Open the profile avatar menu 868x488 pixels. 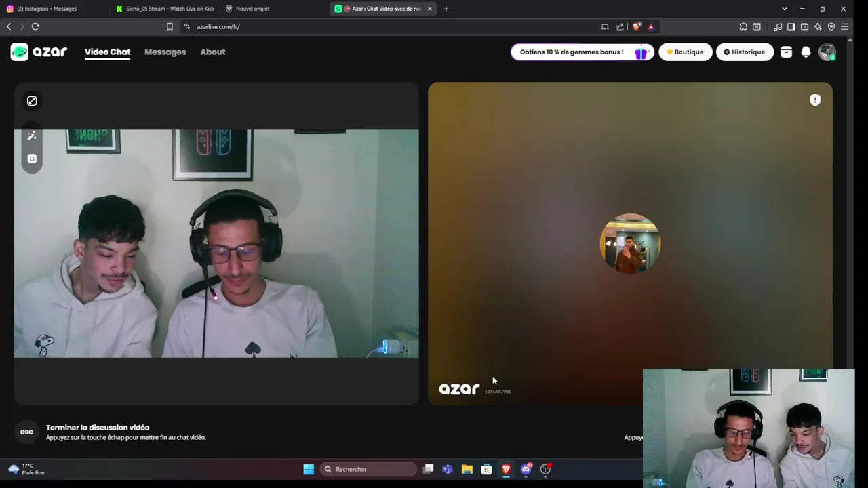tap(827, 52)
